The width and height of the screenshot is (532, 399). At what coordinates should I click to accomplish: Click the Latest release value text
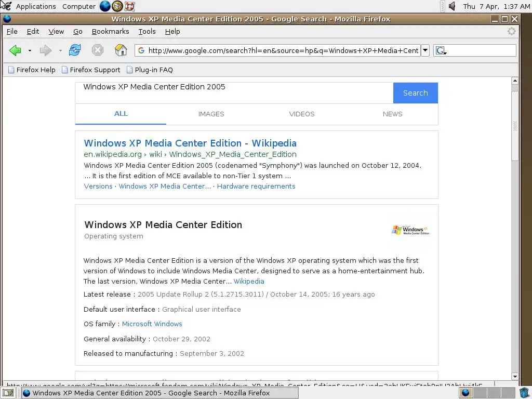pos(256,295)
